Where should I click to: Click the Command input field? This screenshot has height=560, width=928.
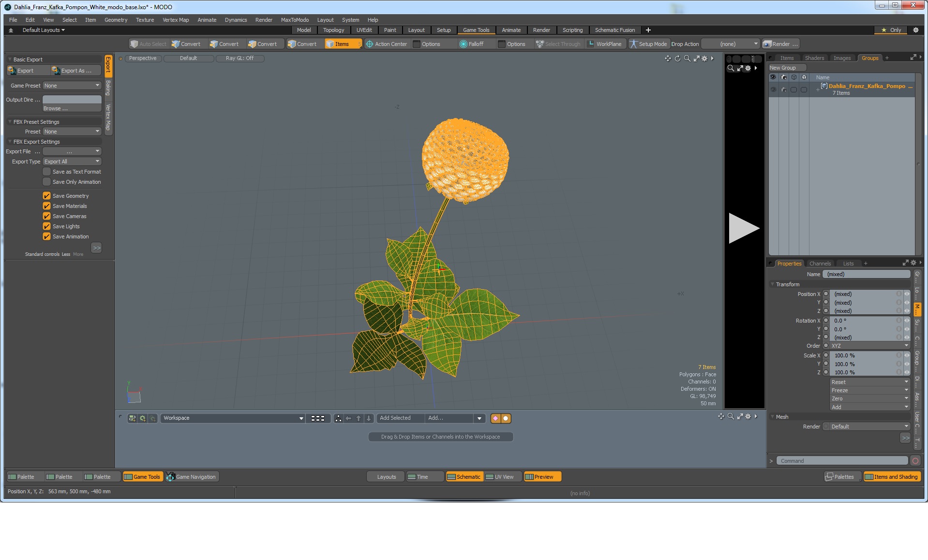point(842,461)
